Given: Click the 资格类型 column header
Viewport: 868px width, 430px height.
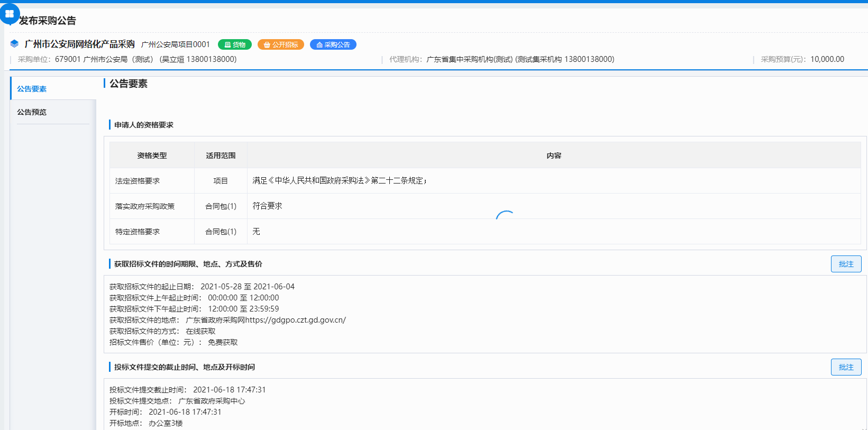Looking at the screenshot, I should tap(152, 155).
